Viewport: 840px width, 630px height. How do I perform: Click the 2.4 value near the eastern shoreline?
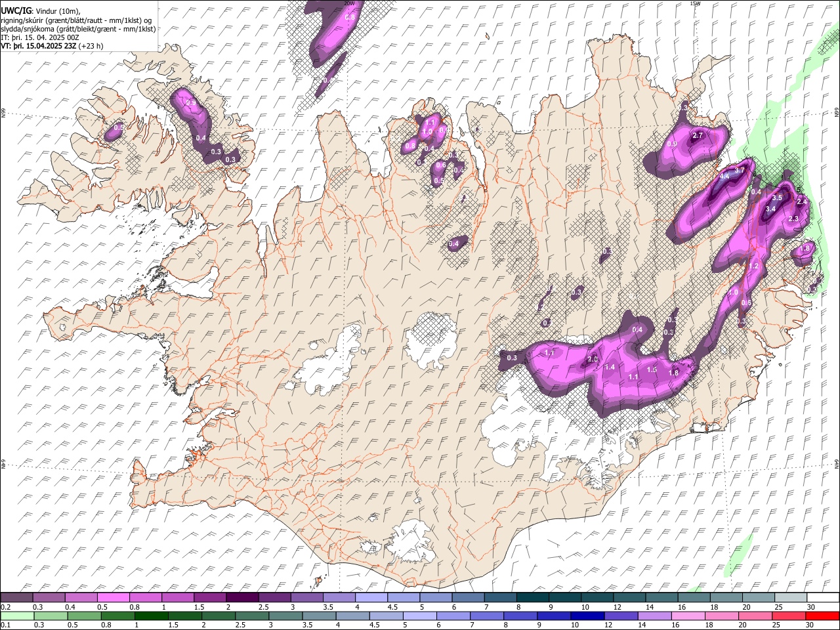click(802, 201)
